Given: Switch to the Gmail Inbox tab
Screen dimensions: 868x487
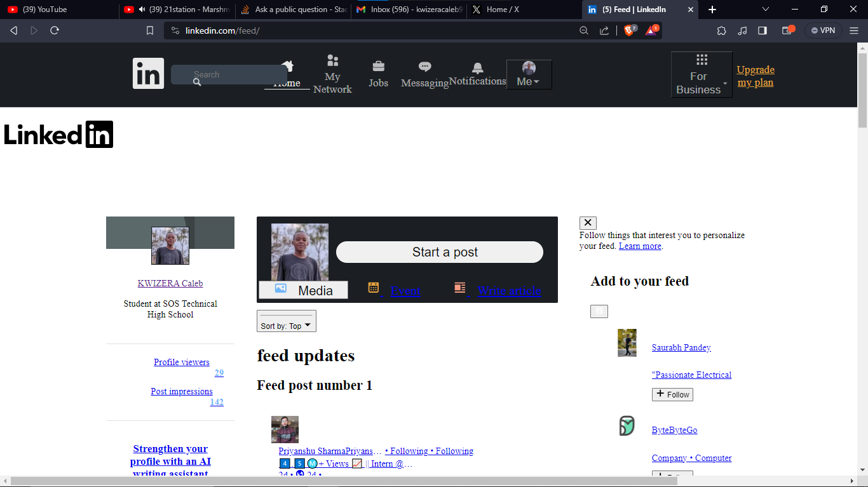Looking at the screenshot, I should (x=410, y=10).
